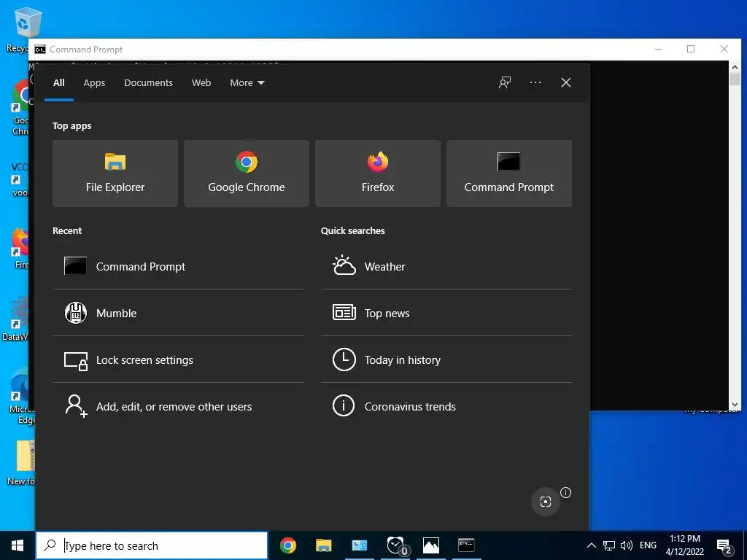Click the info icon near screenshot search

click(565, 492)
